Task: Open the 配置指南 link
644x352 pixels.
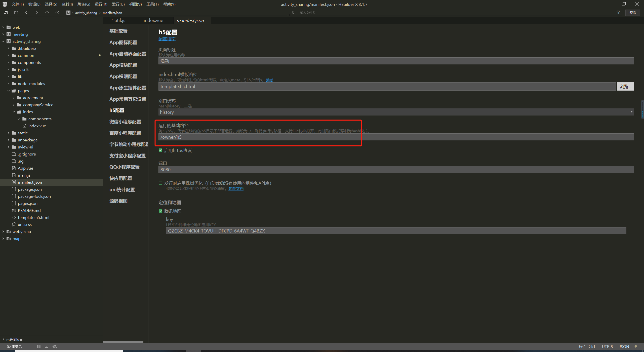Action: coord(167,39)
